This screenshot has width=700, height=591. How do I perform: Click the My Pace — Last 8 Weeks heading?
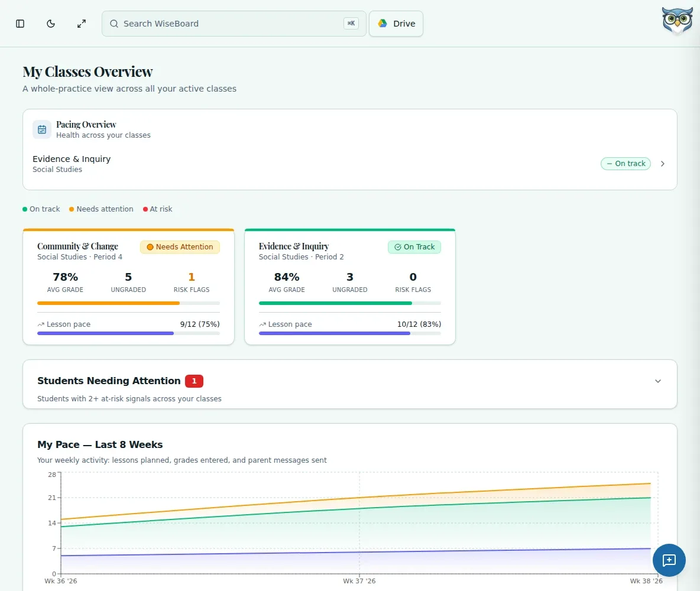point(100,444)
